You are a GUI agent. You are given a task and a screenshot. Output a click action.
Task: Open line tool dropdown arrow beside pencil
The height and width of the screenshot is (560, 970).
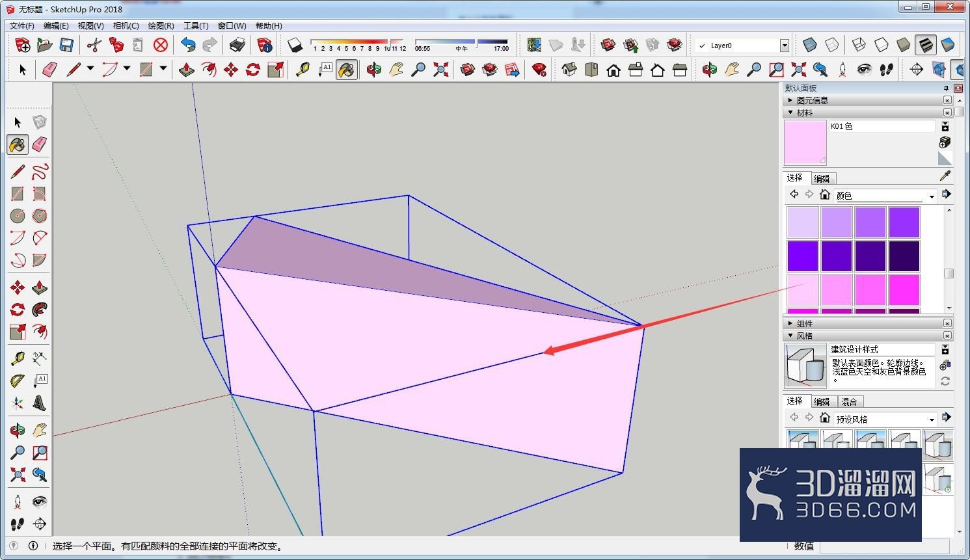click(x=90, y=68)
